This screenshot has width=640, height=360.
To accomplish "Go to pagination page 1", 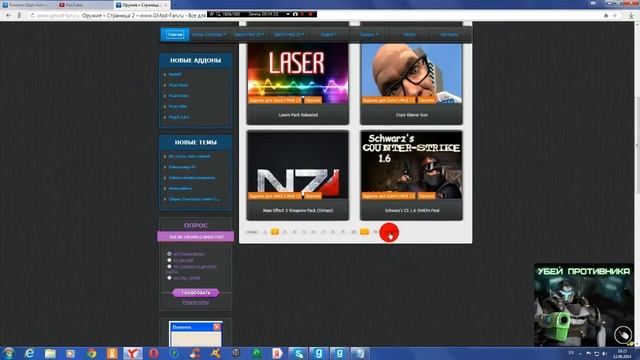I will click(x=265, y=232).
